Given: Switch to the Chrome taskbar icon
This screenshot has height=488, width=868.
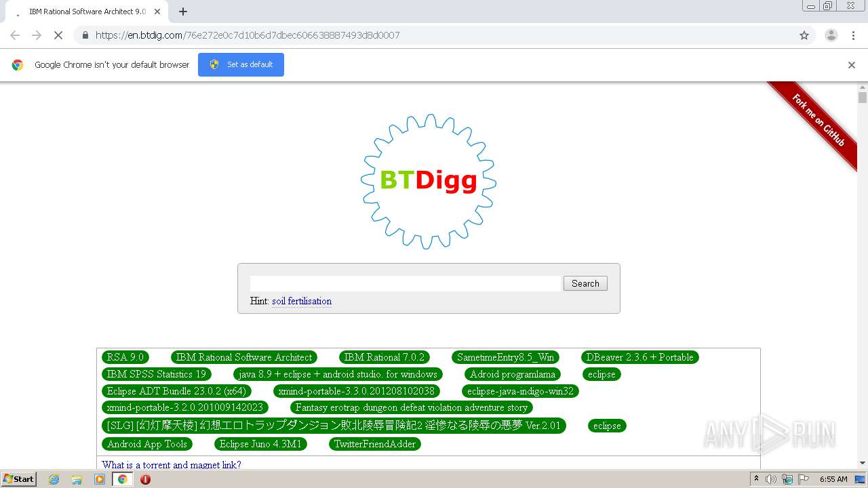Looking at the screenshot, I should coord(122,479).
